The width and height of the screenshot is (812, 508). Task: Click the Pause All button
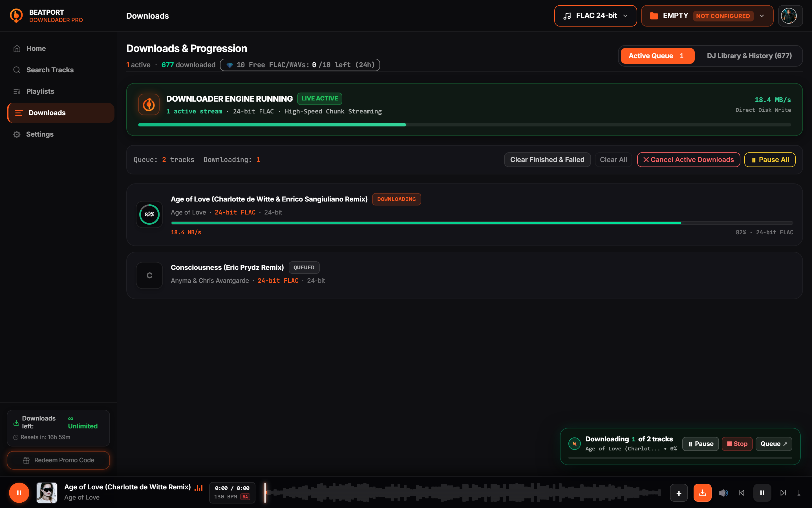click(769, 159)
